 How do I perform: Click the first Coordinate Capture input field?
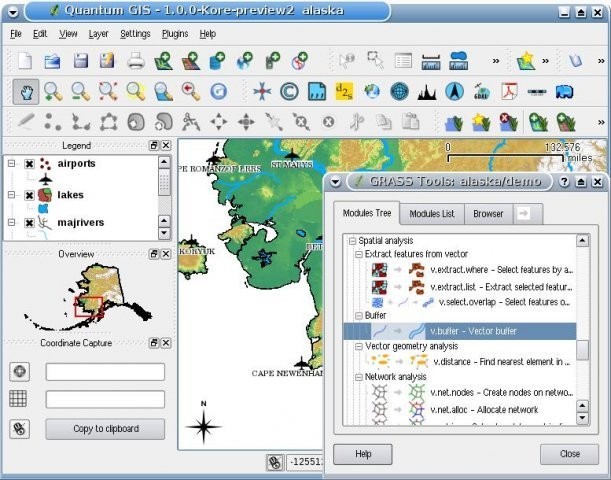click(x=105, y=372)
